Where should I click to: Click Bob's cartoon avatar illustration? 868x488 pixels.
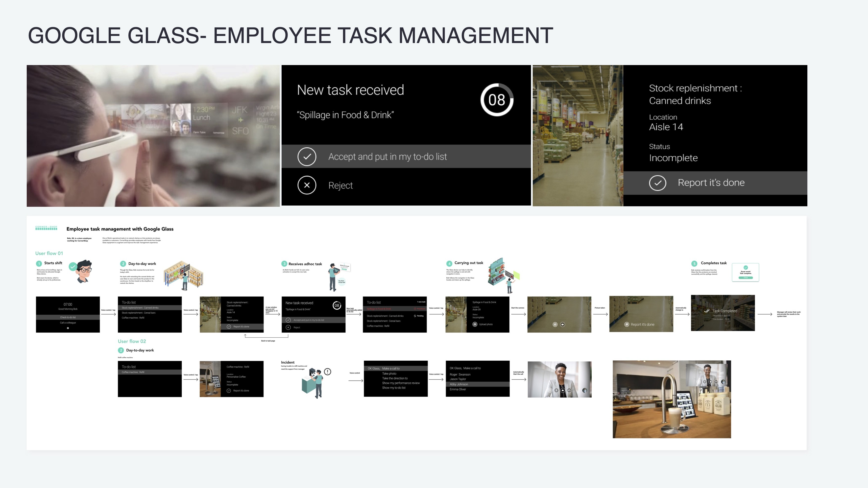pyautogui.click(x=84, y=271)
